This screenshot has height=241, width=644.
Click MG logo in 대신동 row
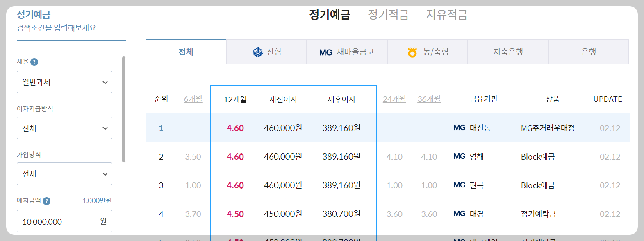pyautogui.click(x=460, y=128)
